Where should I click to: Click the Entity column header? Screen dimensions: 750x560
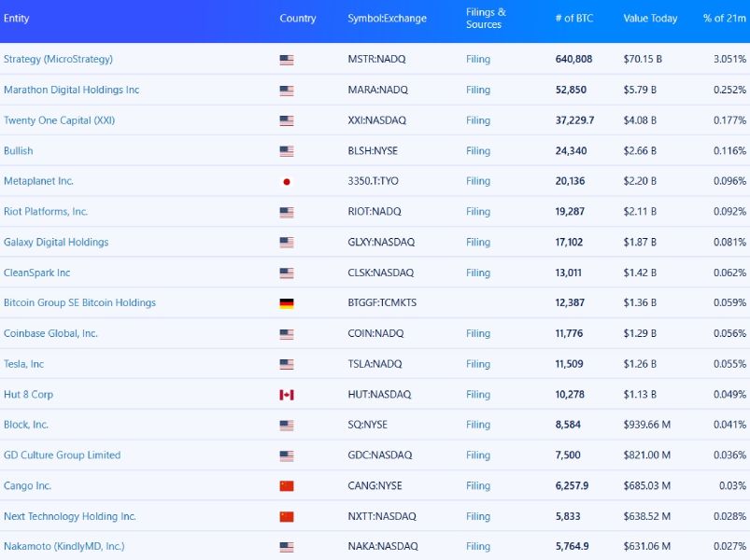19,18
